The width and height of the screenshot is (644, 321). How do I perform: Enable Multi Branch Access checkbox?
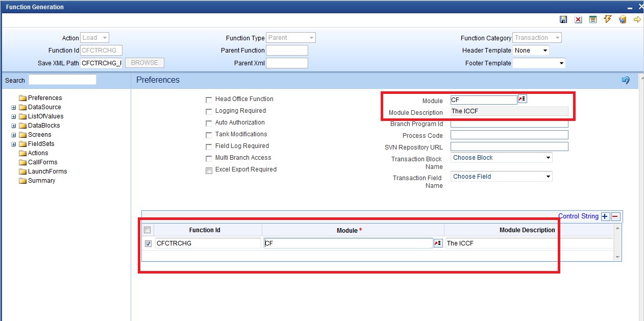tap(209, 159)
